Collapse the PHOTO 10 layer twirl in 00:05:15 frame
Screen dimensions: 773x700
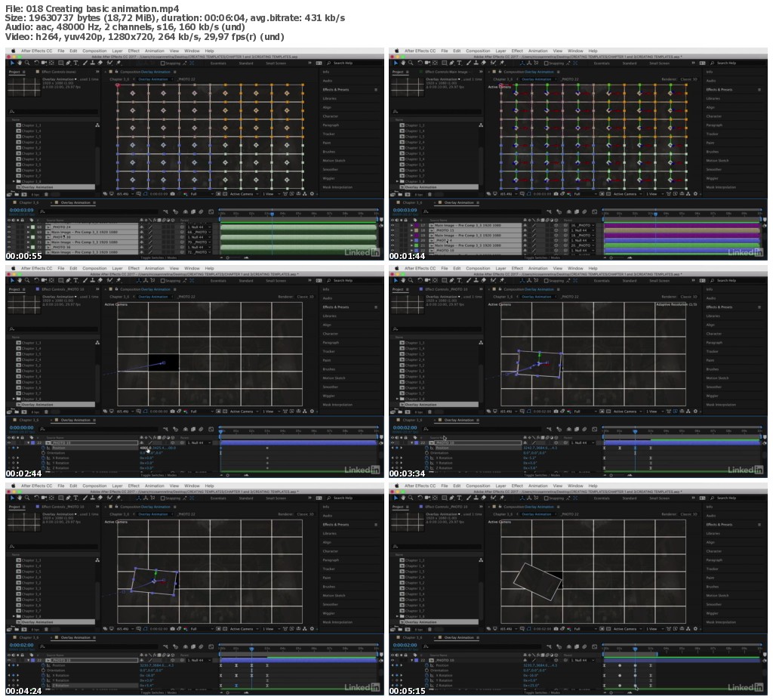click(412, 661)
